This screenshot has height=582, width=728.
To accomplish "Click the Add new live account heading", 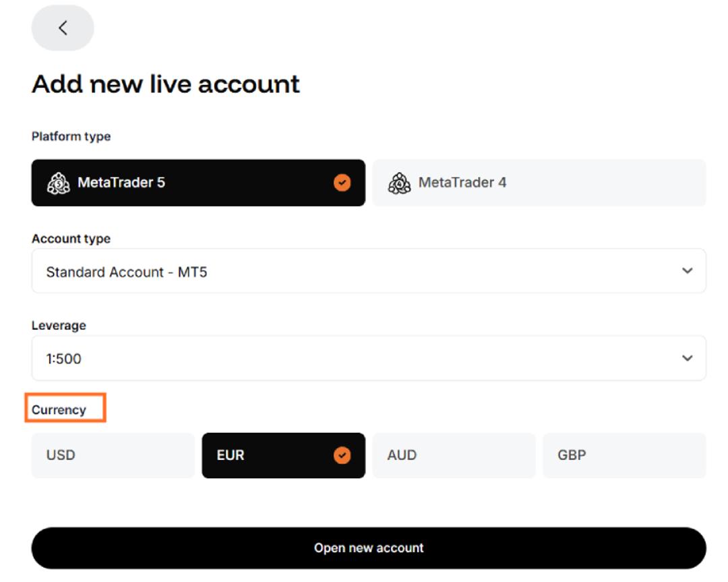I will [x=166, y=84].
